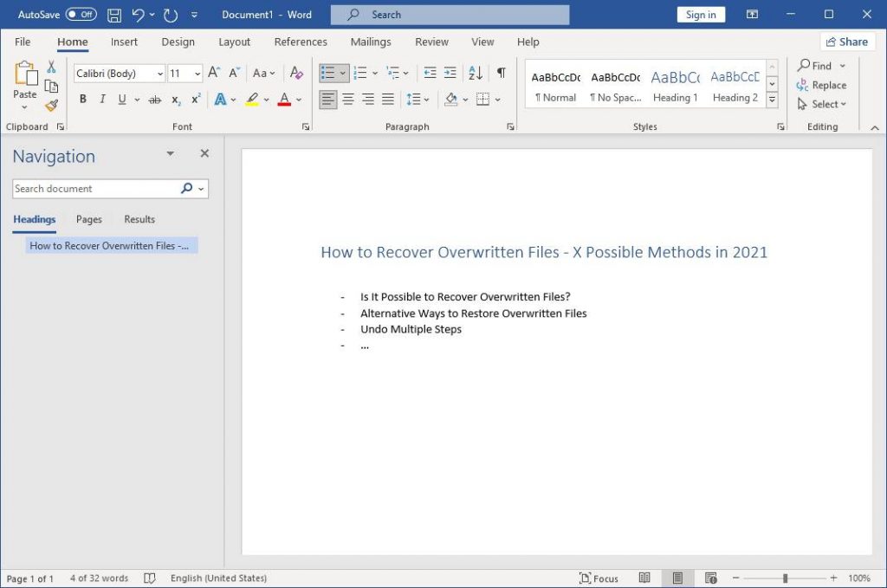Open the Pages tab in Navigation pane
Viewport: 887px width, 588px height.
coord(88,219)
